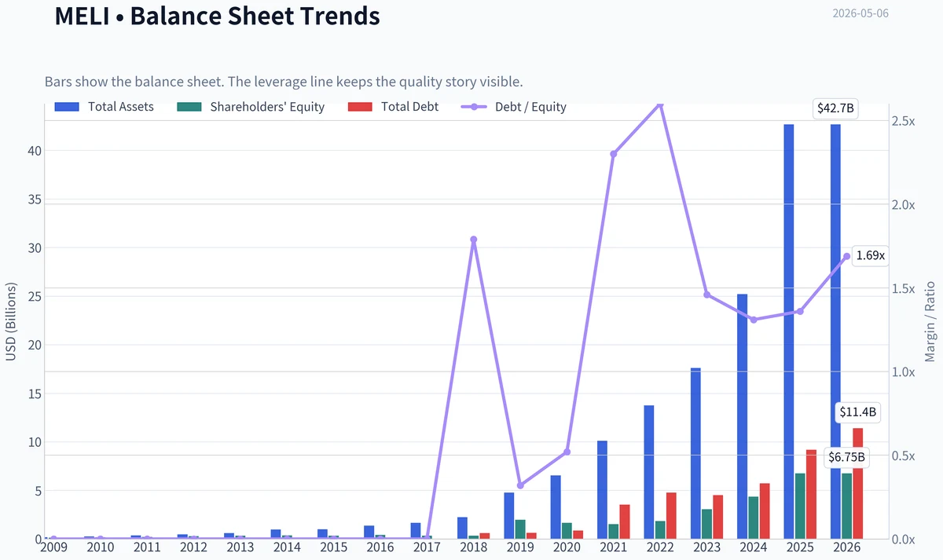Click the red Total Debt legend swatch

pyautogui.click(x=359, y=107)
